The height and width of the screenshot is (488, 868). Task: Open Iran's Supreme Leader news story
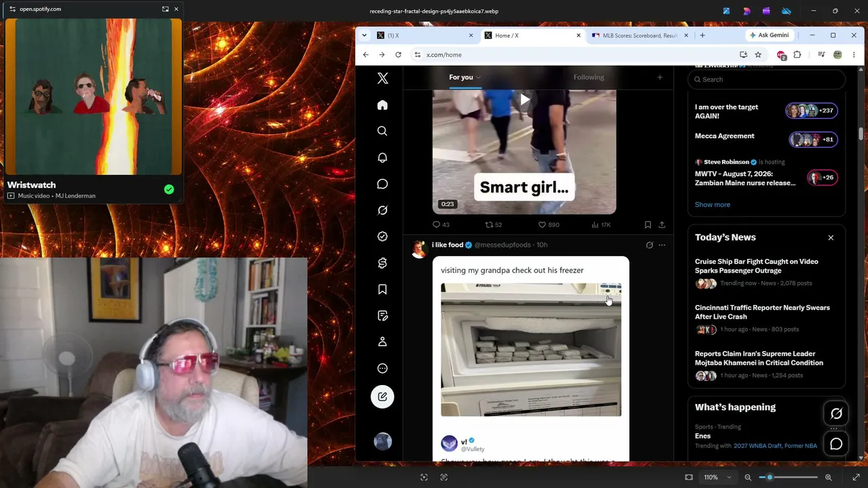tap(759, 358)
